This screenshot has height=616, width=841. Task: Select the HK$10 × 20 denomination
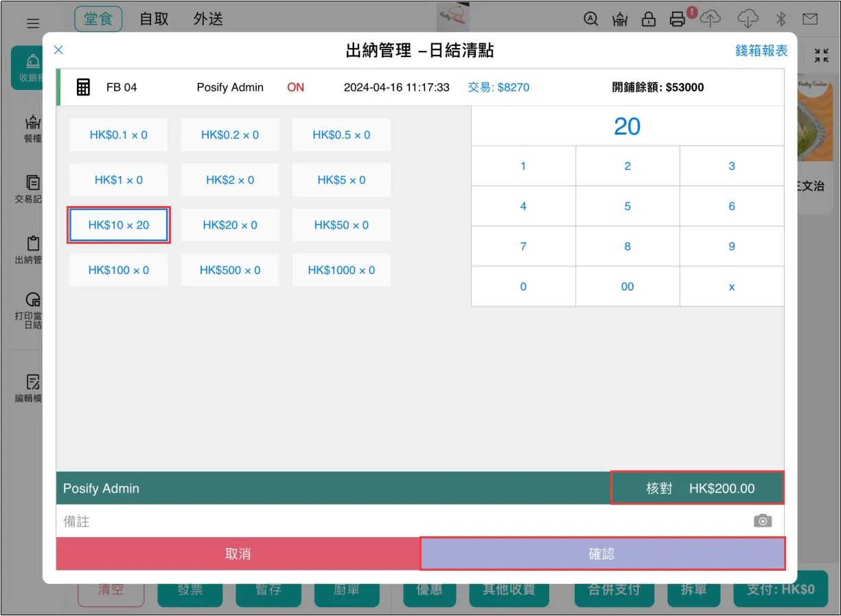point(119,225)
